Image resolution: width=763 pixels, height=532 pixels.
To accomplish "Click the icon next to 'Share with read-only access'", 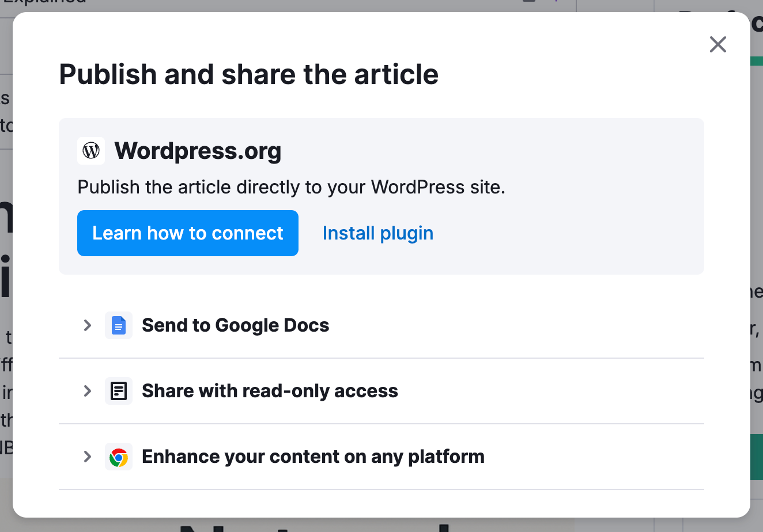I will click(x=119, y=391).
